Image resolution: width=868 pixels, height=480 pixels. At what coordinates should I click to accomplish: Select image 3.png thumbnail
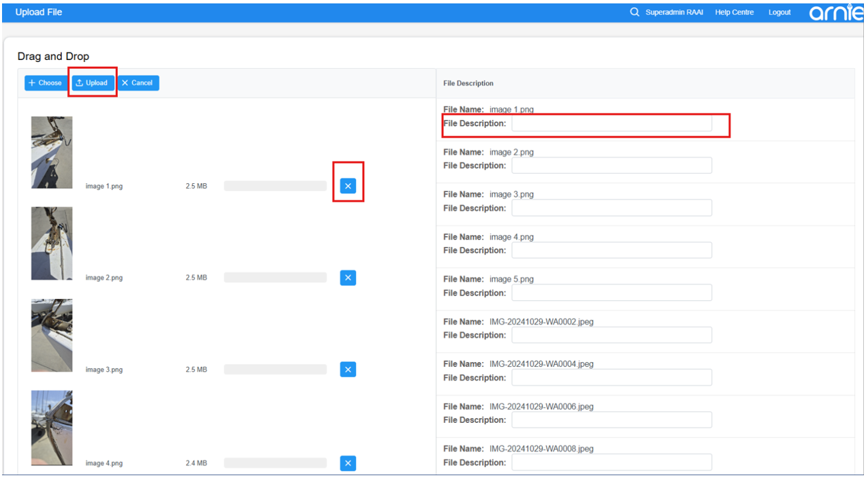pyautogui.click(x=52, y=336)
